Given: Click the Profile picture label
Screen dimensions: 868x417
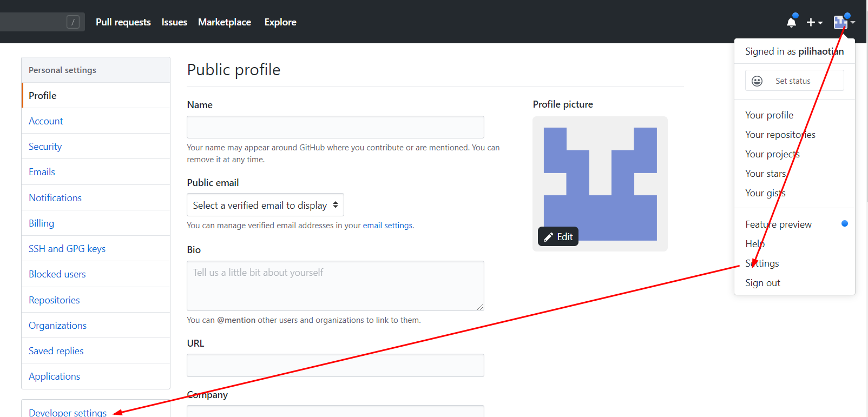Looking at the screenshot, I should click(x=563, y=104).
